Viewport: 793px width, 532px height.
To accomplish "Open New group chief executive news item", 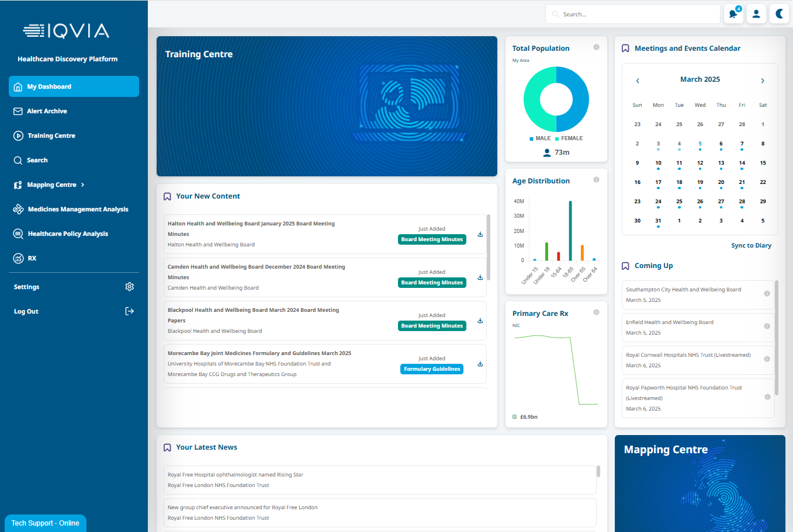I will 380,513.
